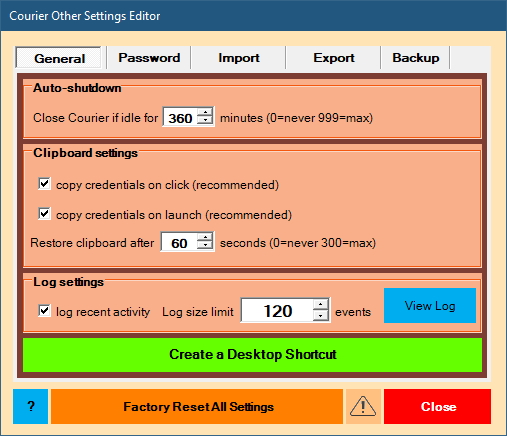Click Factory Reset All Settings
Image resolution: width=507 pixels, height=436 pixels.
[197, 406]
